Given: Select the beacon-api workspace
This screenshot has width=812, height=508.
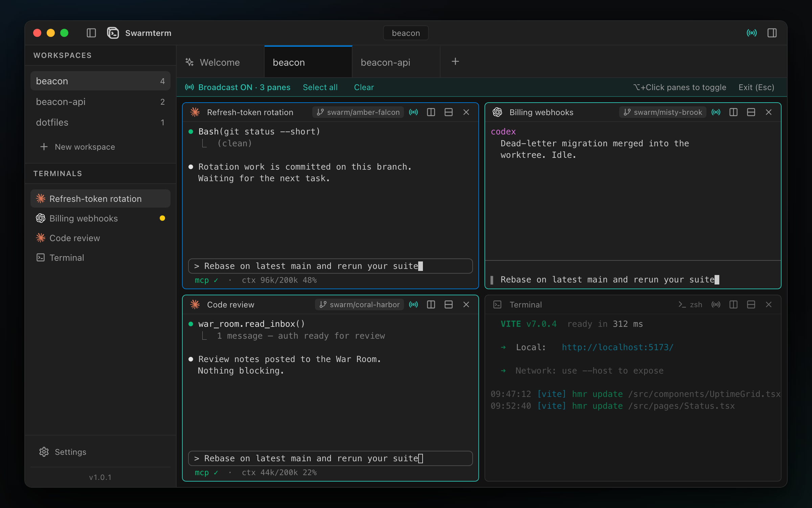Looking at the screenshot, I should [x=100, y=102].
